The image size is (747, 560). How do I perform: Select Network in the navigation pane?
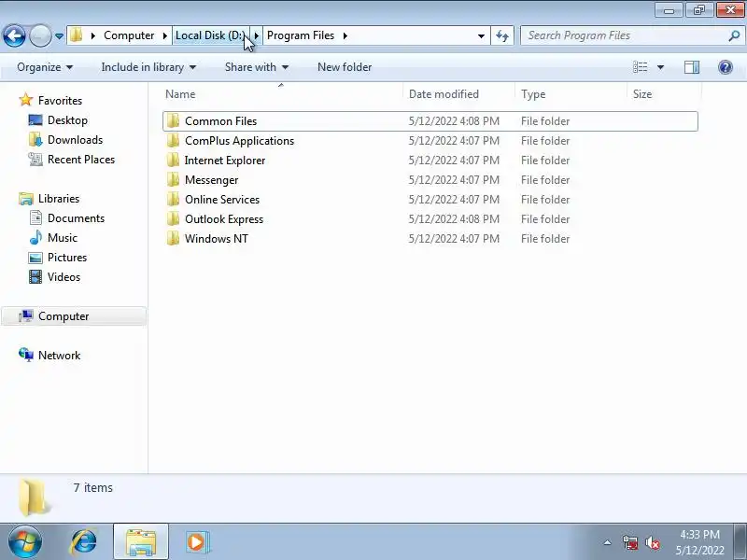tap(59, 356)
